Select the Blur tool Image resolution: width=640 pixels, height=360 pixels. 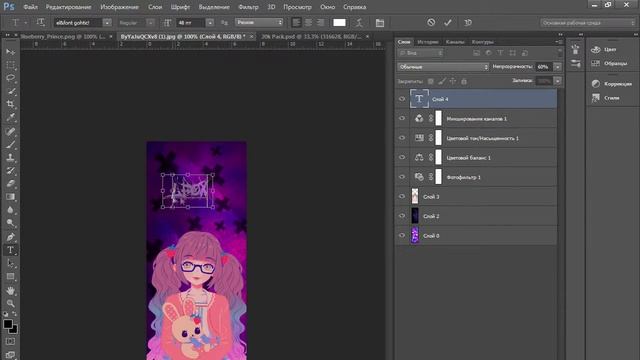tap(11, 210)
